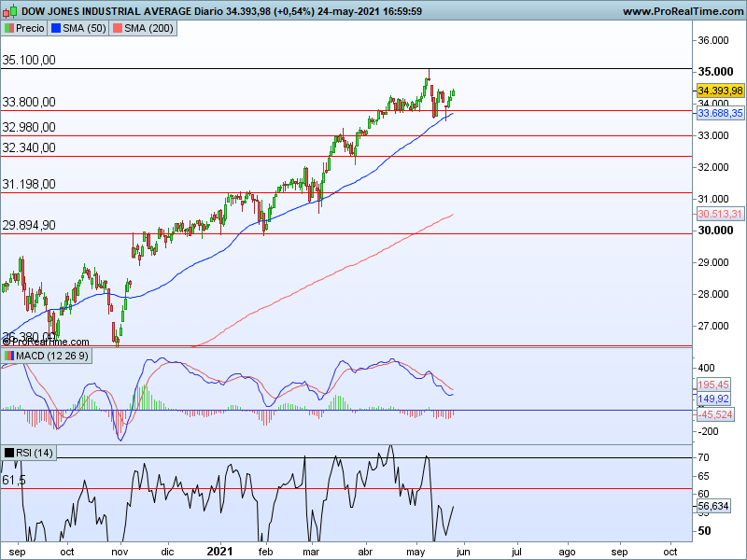Viewport: 747px width, 560px height.
Task: Click the 32.340,00 level label
Action: [x=29, y=147]
